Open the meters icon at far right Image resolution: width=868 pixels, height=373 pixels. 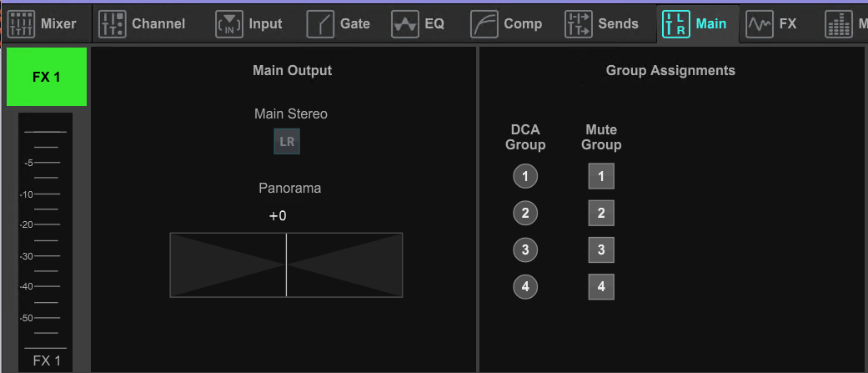click(x=839, y=24)
